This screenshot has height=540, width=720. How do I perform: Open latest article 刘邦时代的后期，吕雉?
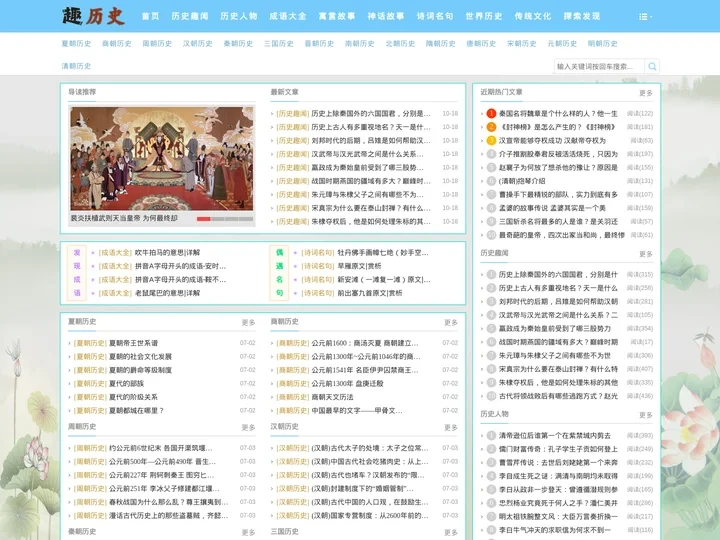coord(371,141)
